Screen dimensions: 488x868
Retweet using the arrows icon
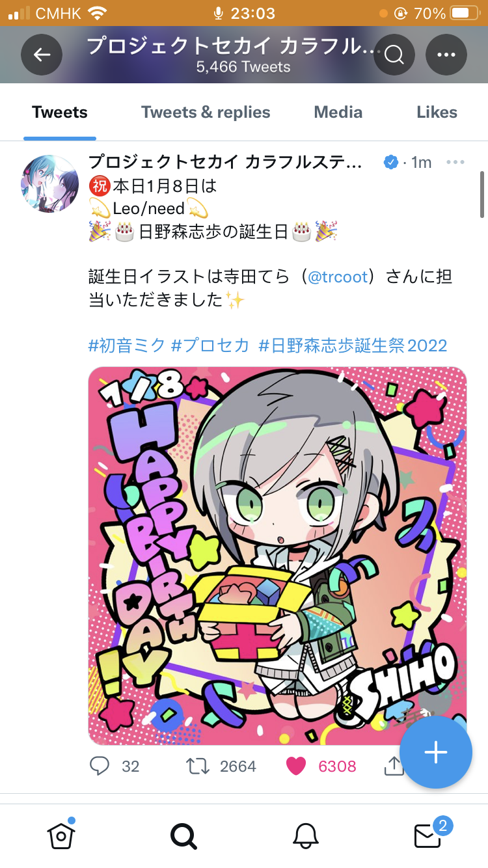tap(198, 766)
